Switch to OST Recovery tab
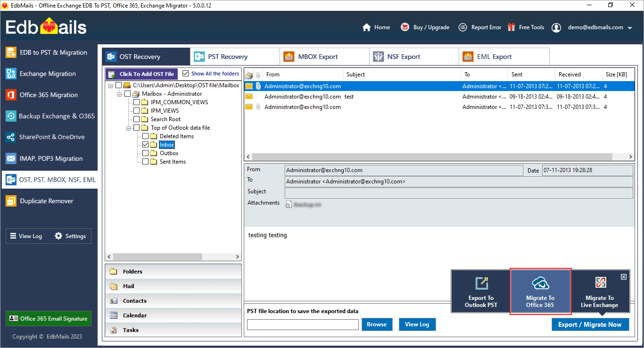The image size is (644, 348). (146, 57)
